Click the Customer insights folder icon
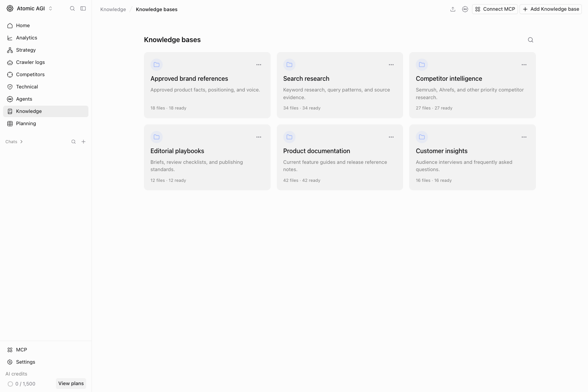This screenshot has width=588, height=392. coord(422,137)
